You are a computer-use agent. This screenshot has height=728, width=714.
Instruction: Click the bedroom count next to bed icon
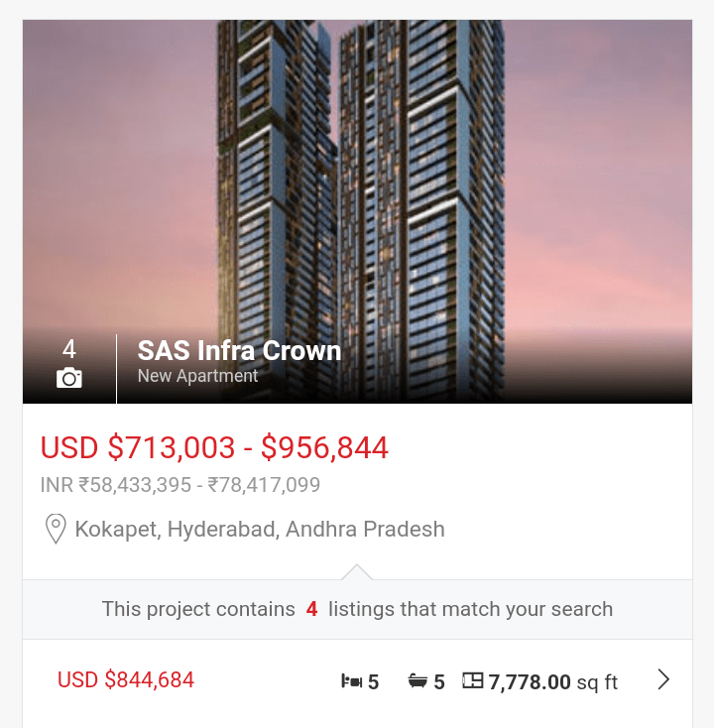(374, 681)
